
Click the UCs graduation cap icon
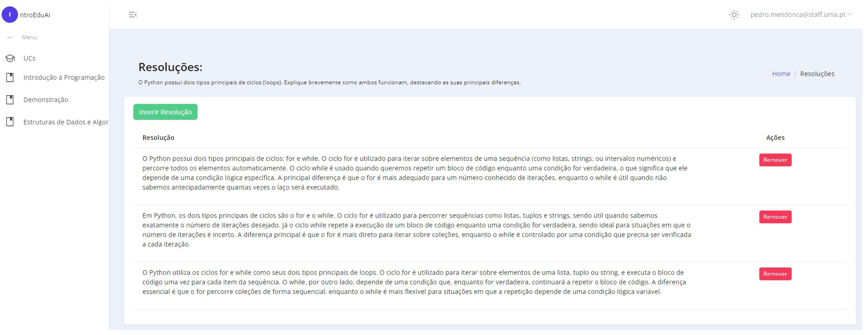10,58
